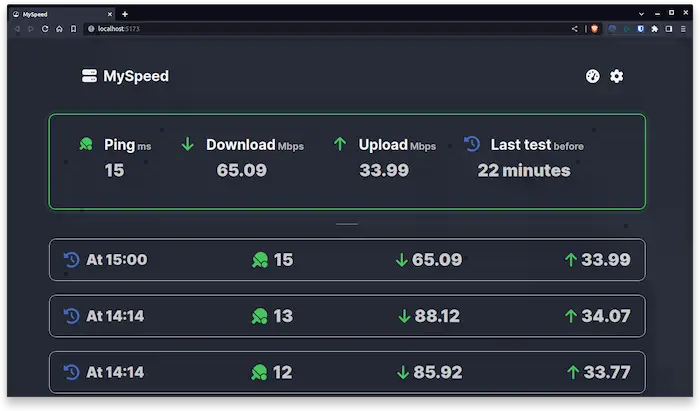Open a new browser tab
The width and height of the screenshot is (700, 411).
pyautogui.click(x=125, y=13)
